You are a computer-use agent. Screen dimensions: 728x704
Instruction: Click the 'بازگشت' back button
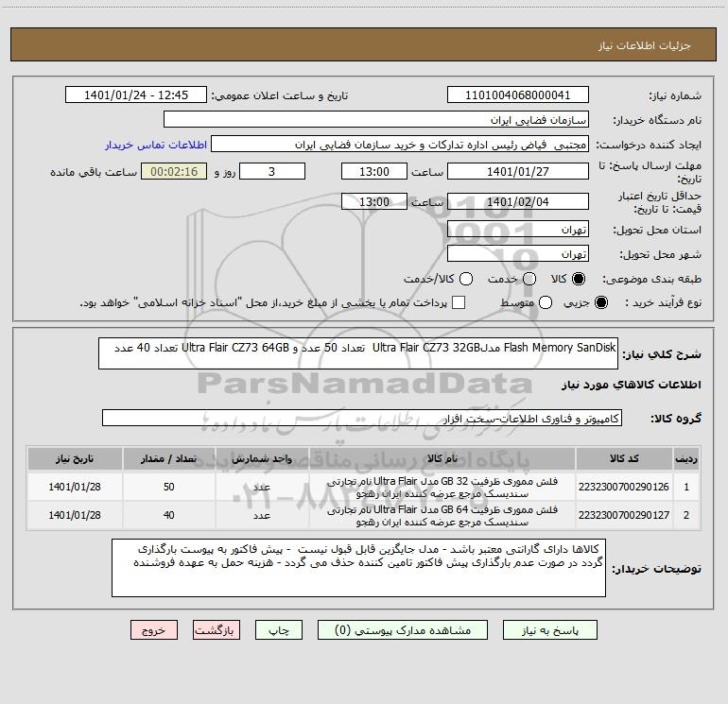217,630
